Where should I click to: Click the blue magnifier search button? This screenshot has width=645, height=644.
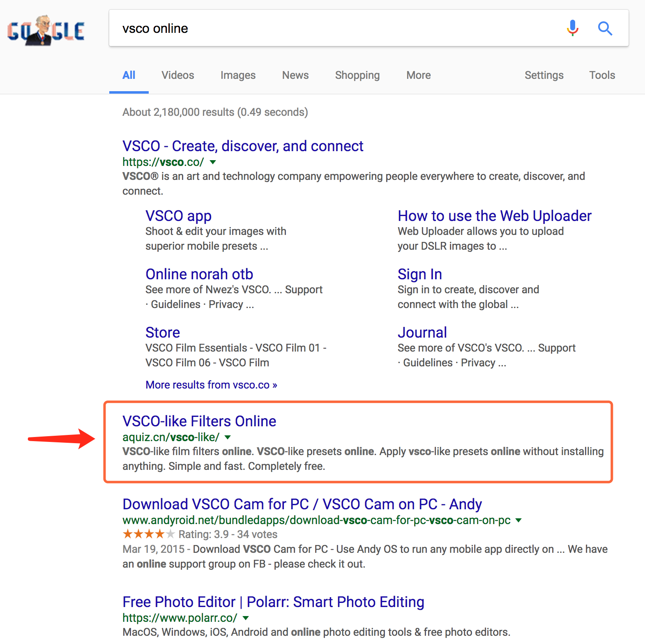605,28
